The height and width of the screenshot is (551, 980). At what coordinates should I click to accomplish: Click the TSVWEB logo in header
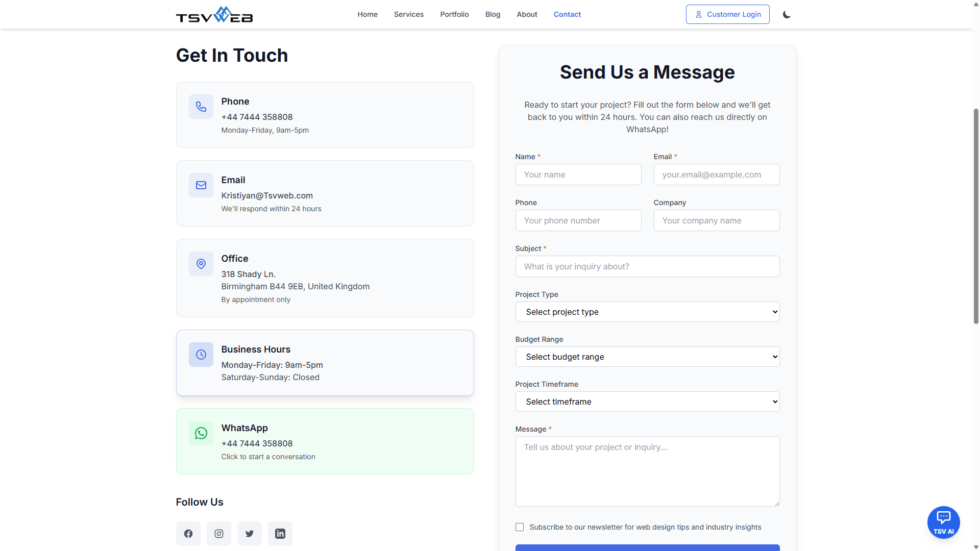pyautogui.click(x=214, y=15)
